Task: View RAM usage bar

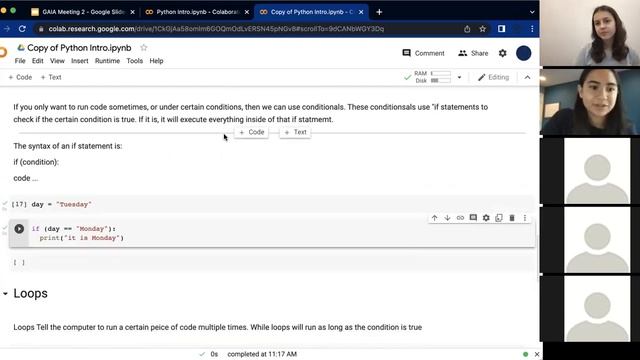Action: coord(441,73)
